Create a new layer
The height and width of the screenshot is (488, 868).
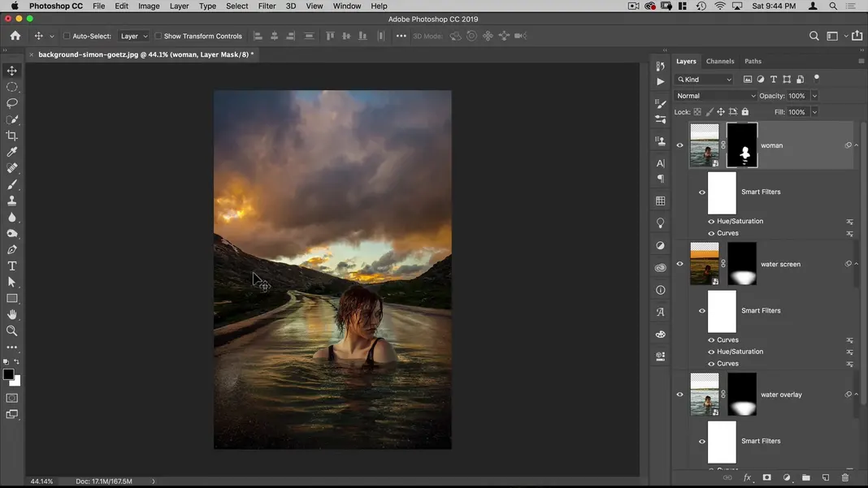826,477
